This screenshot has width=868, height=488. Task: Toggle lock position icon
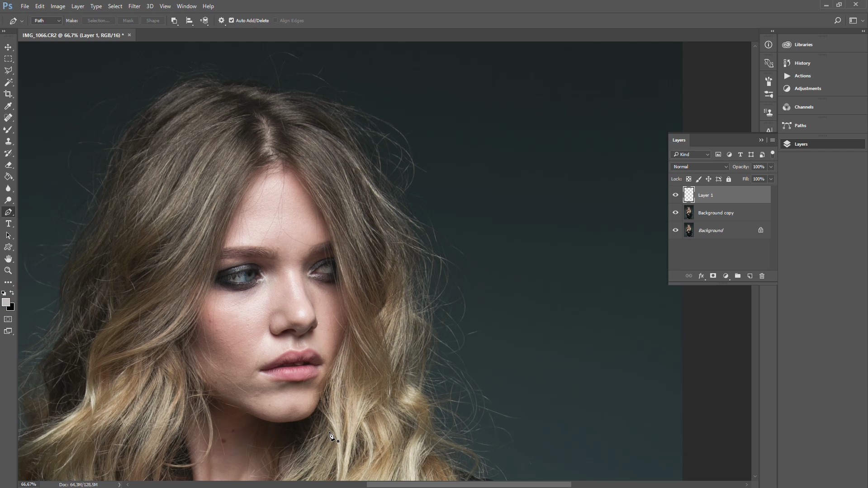tap(709, 179)
